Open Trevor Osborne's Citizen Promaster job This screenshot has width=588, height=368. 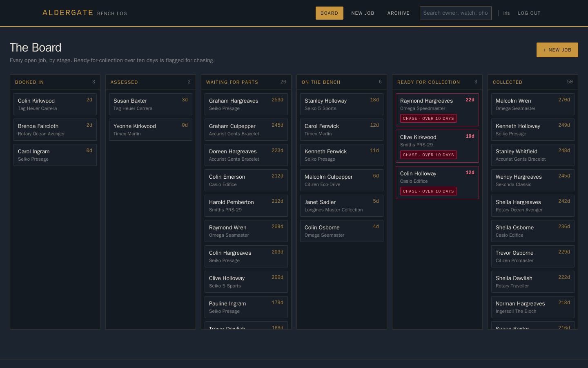click(x=533, y=256)
